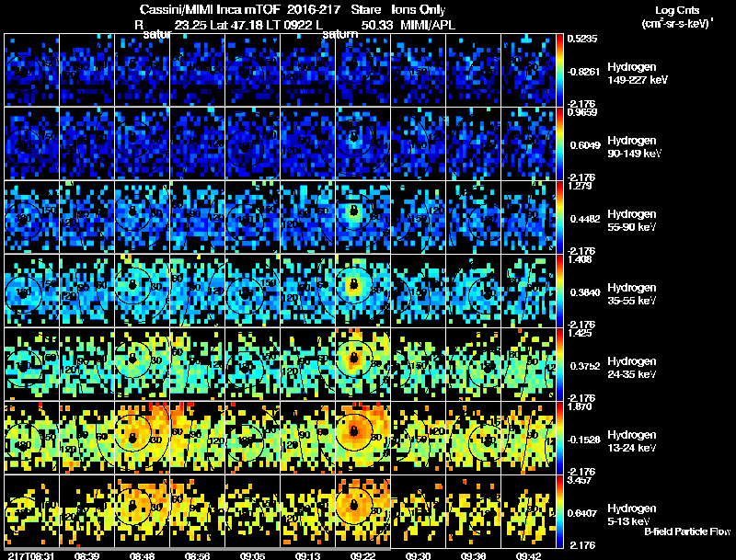Select the 08:56 panel in 13-24 keV row
Viewport: 736px width, 560px height.
[198, 438]
